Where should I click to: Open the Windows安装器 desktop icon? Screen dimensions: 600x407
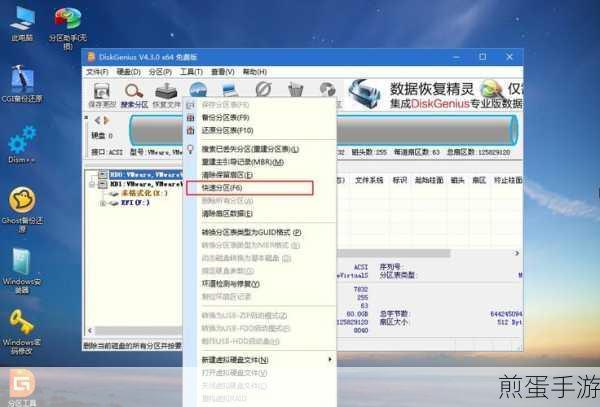[22, 271]
